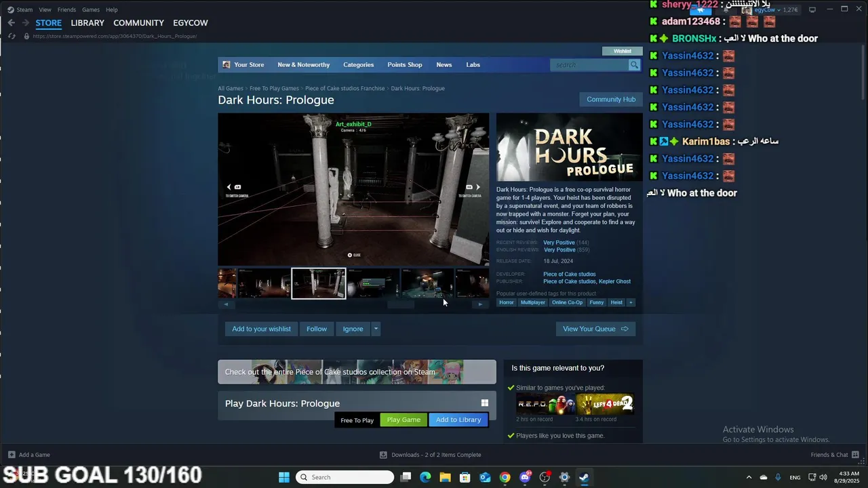
Task: Open Microsoft Store from taskbar
Action: 465,477
